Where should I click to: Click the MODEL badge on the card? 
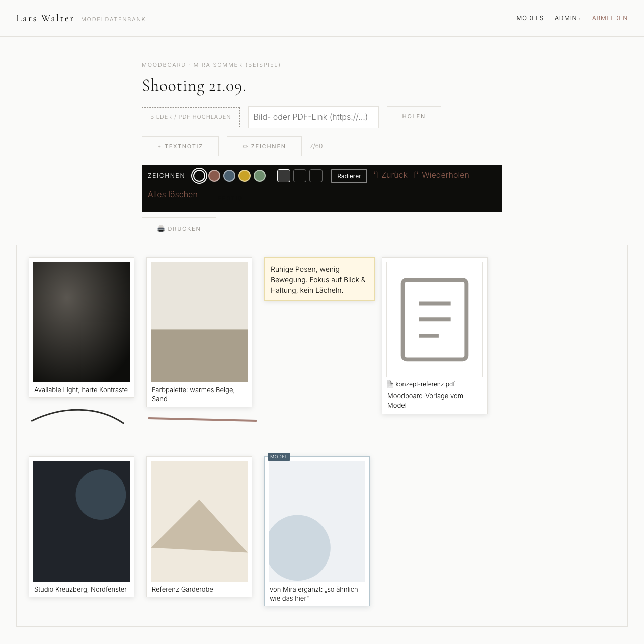(279, 457)
